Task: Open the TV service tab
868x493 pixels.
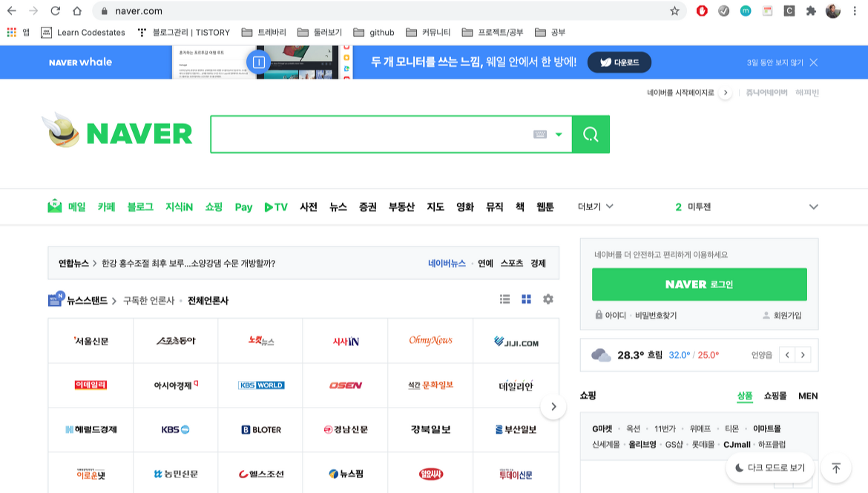Action: [276, 206]
